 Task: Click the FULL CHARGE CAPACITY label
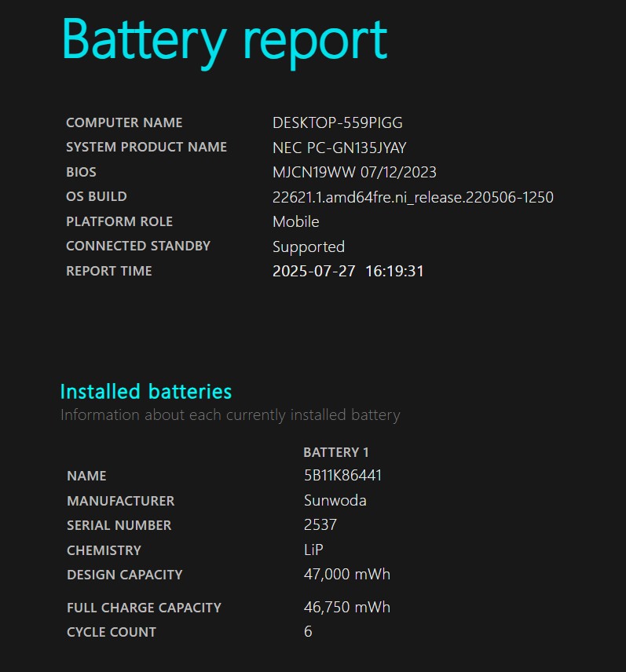[144, 608]
